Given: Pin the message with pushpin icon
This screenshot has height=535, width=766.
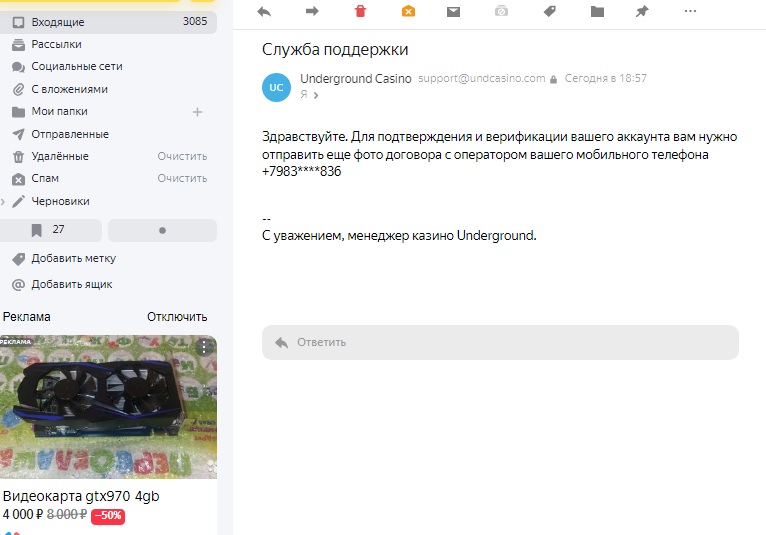Looking at the screenshot, I should point(642,11).
